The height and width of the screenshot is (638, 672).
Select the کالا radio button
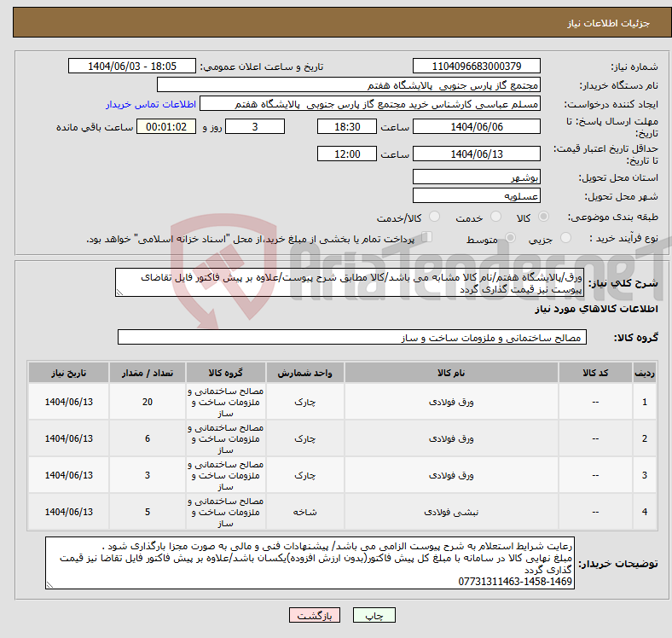543,217
